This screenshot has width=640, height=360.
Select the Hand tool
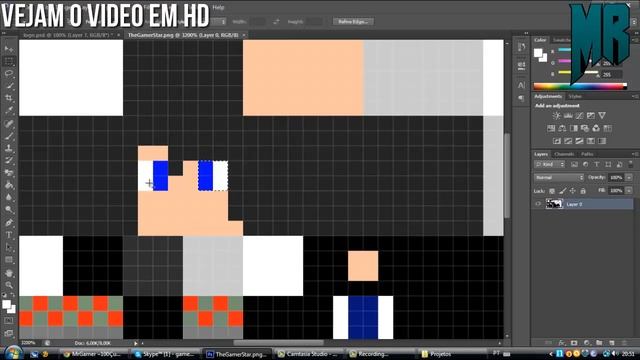click(x=9, y=273)
